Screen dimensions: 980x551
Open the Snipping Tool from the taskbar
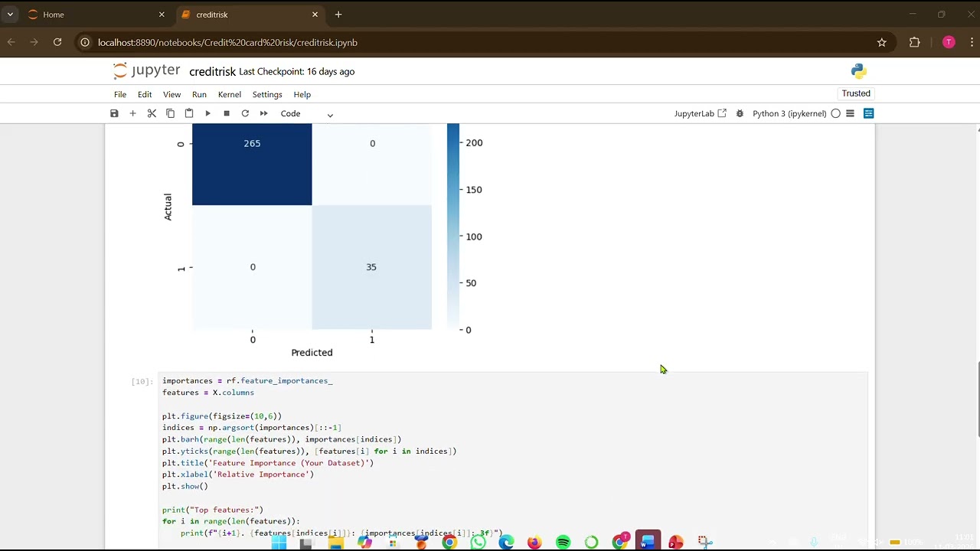point(704,543)
